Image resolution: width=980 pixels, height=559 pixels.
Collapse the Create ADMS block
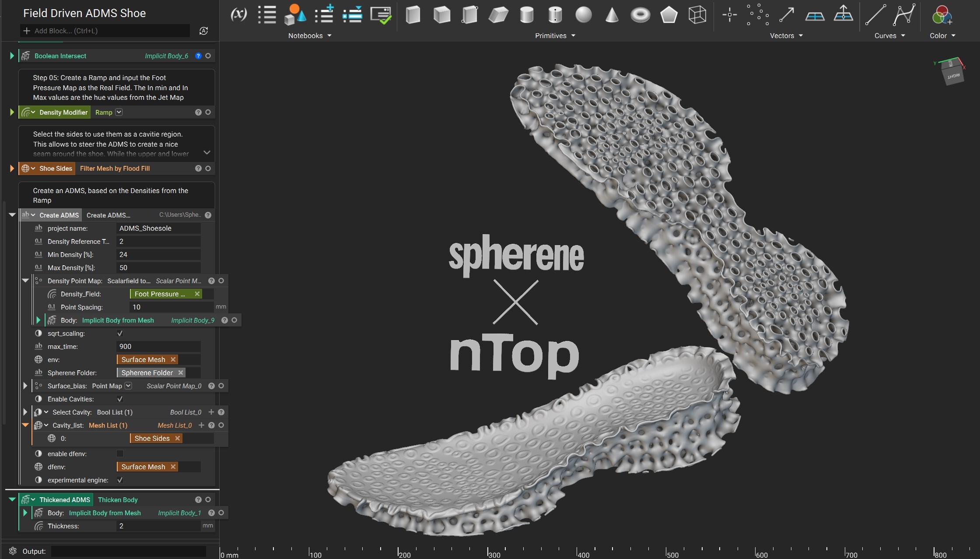[12, 215]
